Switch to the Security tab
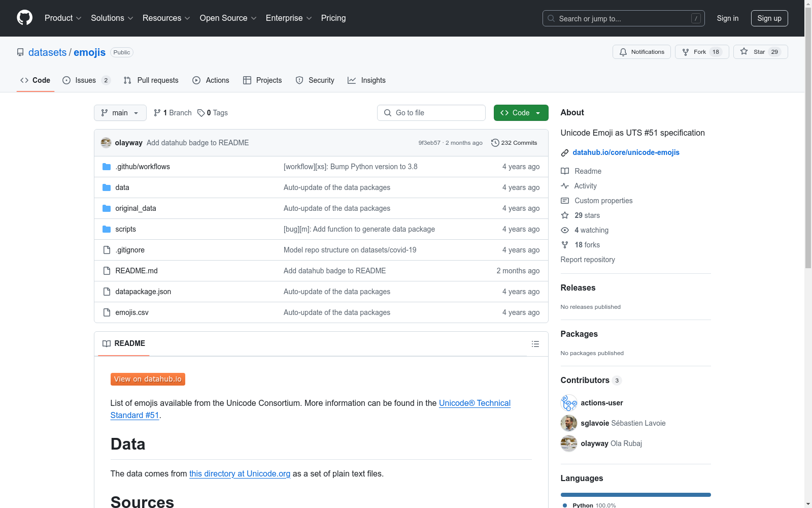 pos(315,80)
